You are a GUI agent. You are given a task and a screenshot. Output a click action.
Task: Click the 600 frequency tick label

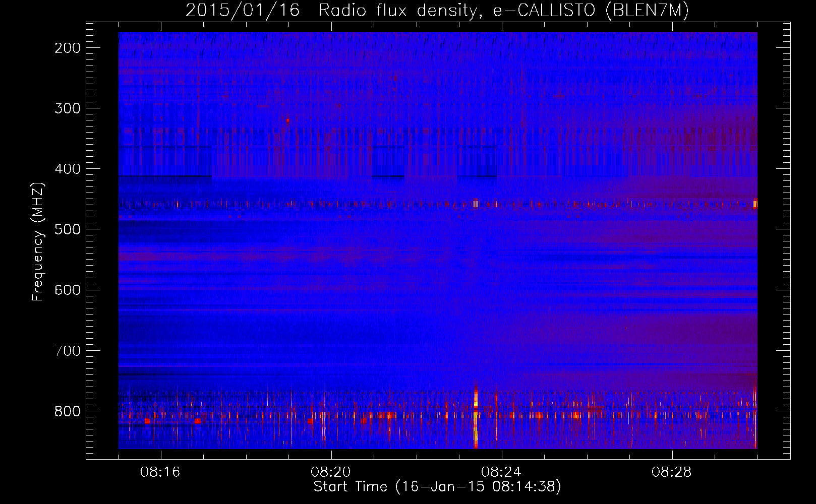(68, 290)
